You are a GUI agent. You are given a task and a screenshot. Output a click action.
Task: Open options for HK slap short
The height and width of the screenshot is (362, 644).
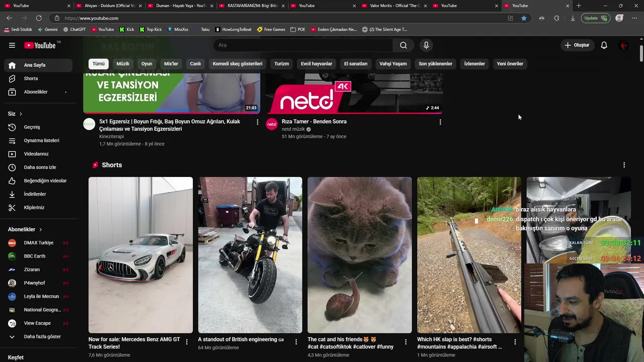[x=515, y=342]
